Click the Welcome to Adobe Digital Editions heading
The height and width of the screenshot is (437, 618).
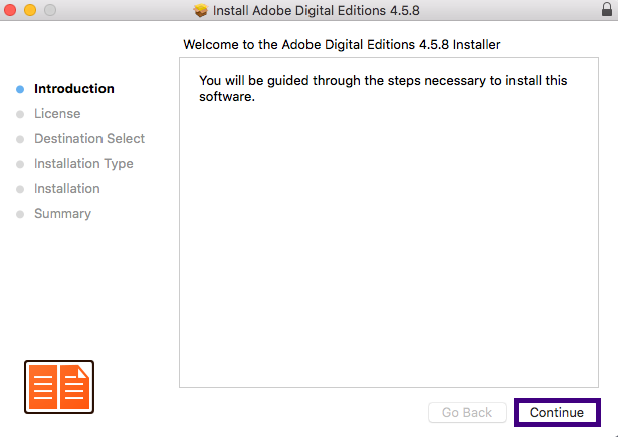coord(342,45)
